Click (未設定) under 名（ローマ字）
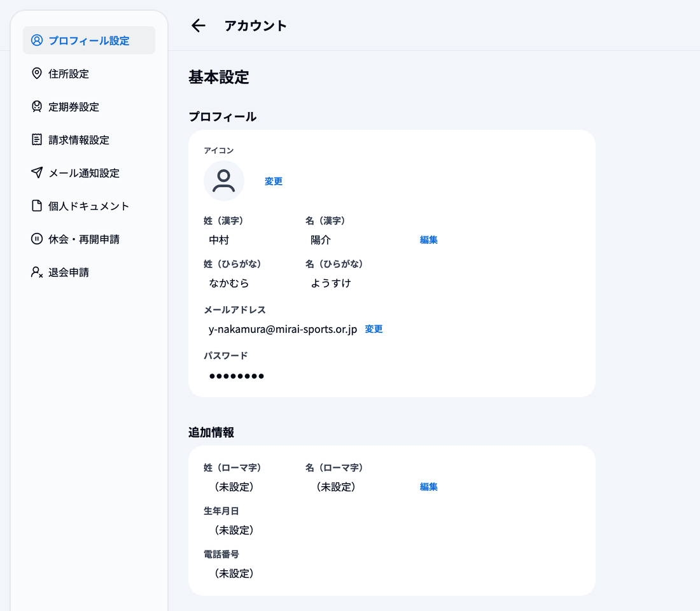The width and height of the screenshot is (700, 611). (336, 486)
